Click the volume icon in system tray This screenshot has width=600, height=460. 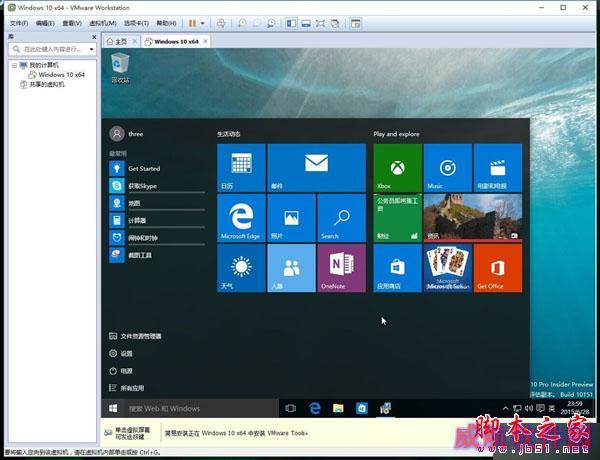pyautogui.click(x=529, y=408)
